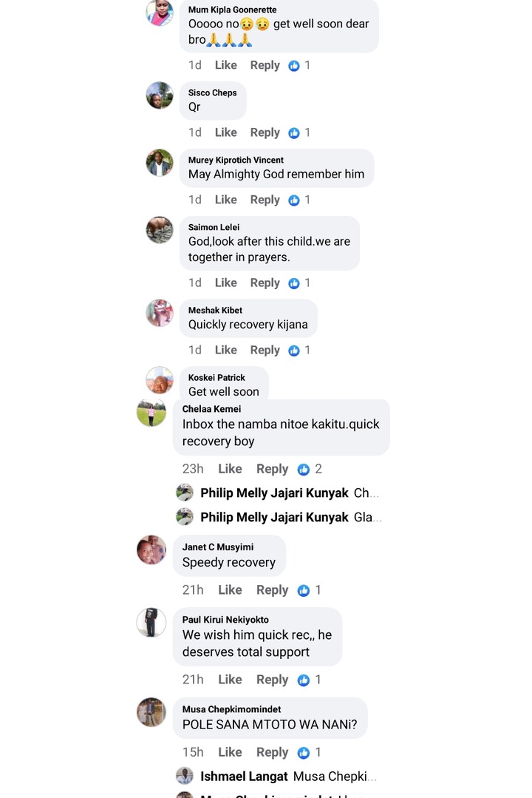This screenshot has height=798, width=532.
Task: Click the thumbs-up reaction icon on Chelaa Kemei's comment
Action: pos(304,469)
